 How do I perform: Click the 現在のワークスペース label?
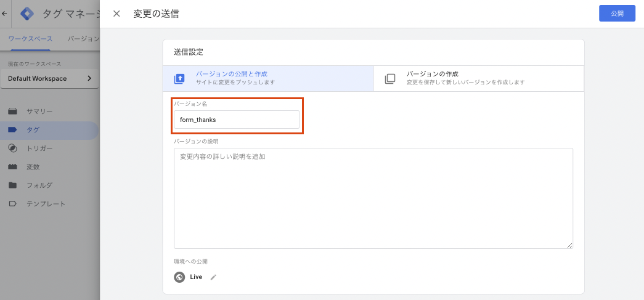pyautogui.click(x=35, y=64)
